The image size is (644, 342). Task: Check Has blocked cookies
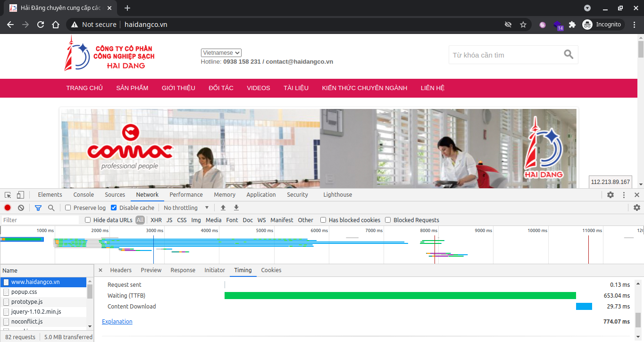(x=323, y=220)
